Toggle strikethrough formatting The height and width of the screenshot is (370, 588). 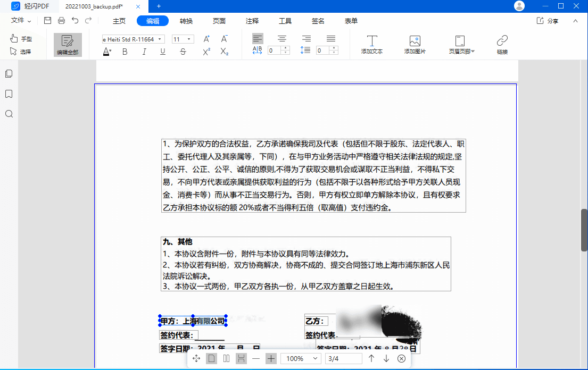(183, 52)
